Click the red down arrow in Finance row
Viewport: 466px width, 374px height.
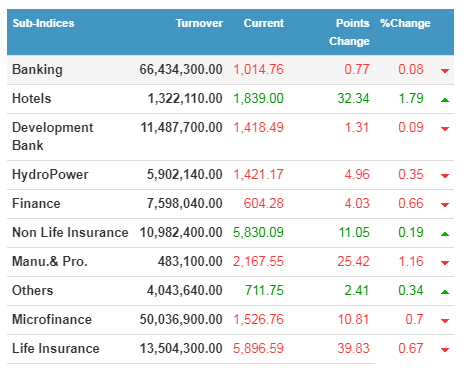coord(445,205)
